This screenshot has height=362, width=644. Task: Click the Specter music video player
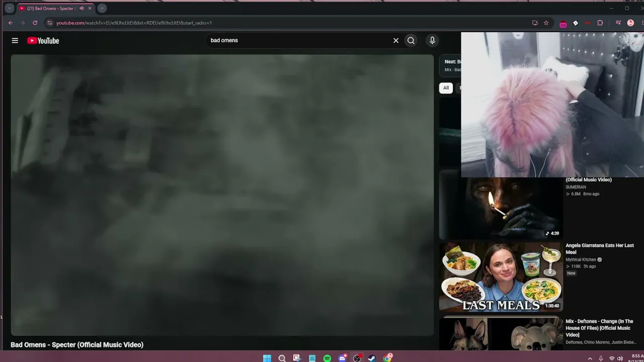[222, 195]
